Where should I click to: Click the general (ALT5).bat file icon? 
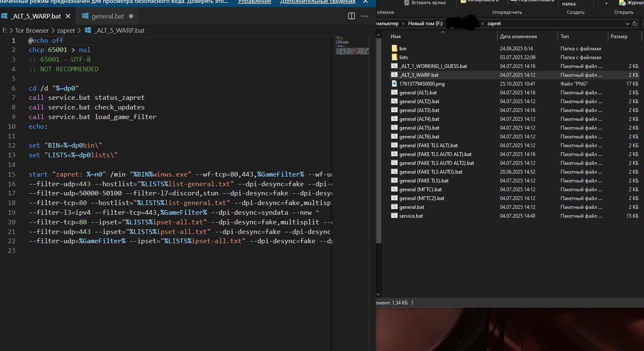tap(394, 128)
